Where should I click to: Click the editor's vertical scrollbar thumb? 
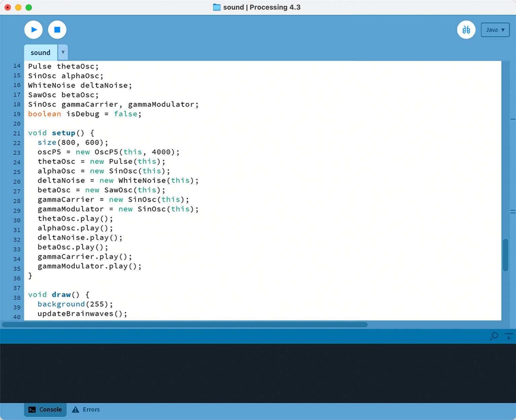coord(505,255)
